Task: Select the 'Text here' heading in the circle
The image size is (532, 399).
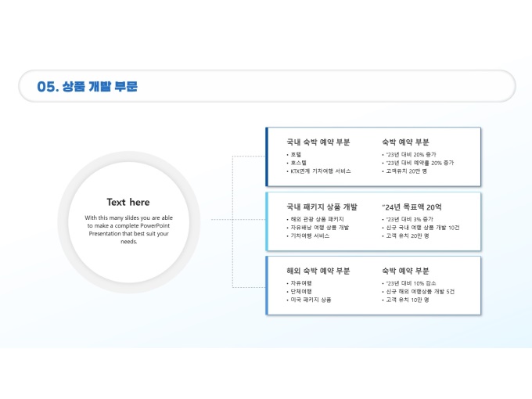Action: click(x=128, y=202)
